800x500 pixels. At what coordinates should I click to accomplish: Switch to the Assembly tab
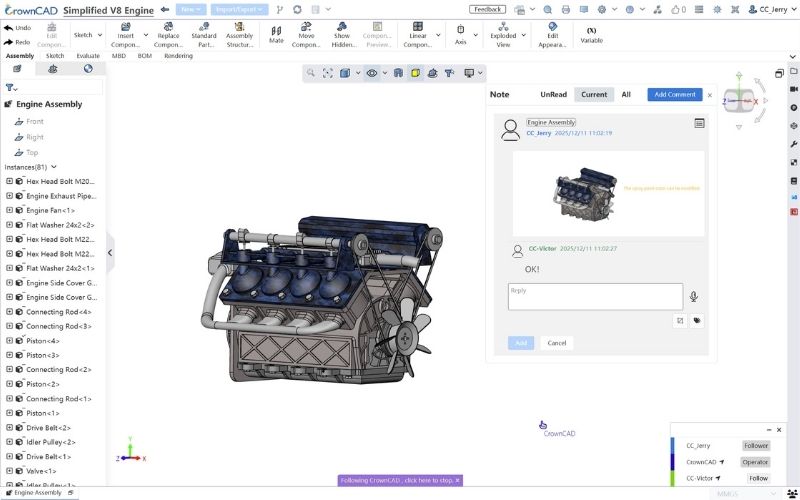[20, 56]
